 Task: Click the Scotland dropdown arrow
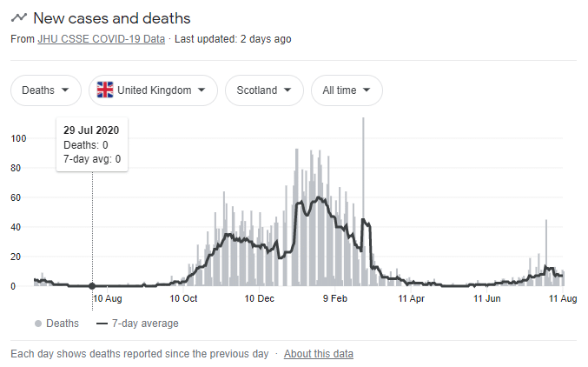(x=287, y=90)
